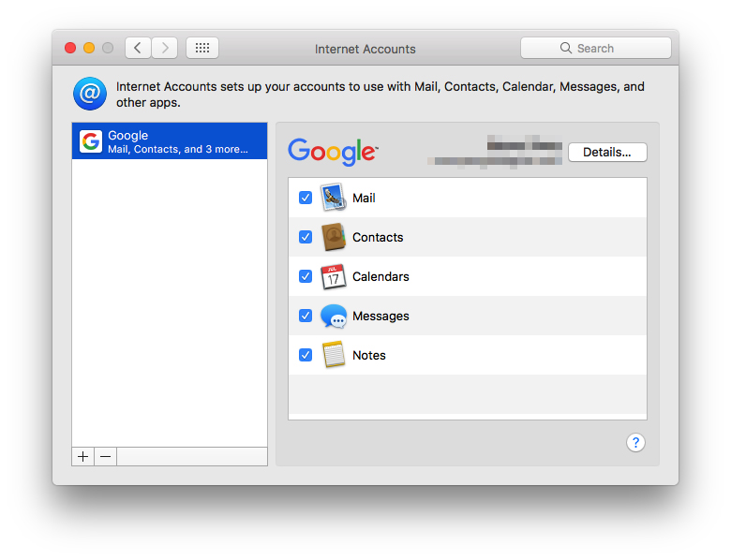The height and width of the screenshot is (560, 731).
Task: Remove selected account with minus button
Action: coord(106,456)
